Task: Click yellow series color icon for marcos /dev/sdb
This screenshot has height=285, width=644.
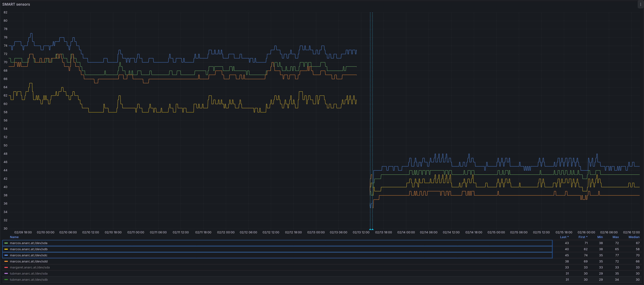Action: click(x=6, y=249)
